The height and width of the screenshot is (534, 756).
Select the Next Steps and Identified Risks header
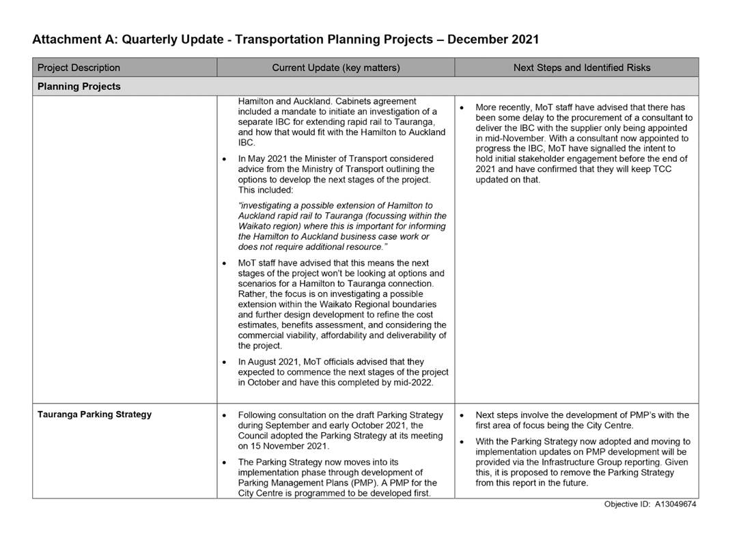tap(576, 68)
